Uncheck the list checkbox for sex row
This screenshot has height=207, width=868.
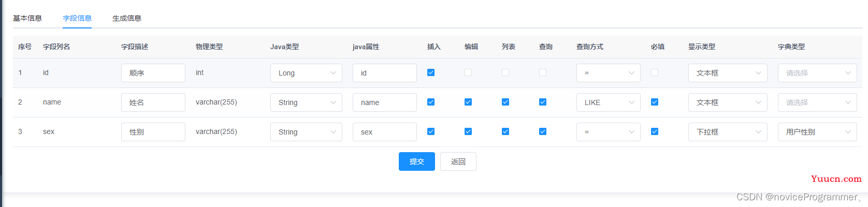point(505,131)
